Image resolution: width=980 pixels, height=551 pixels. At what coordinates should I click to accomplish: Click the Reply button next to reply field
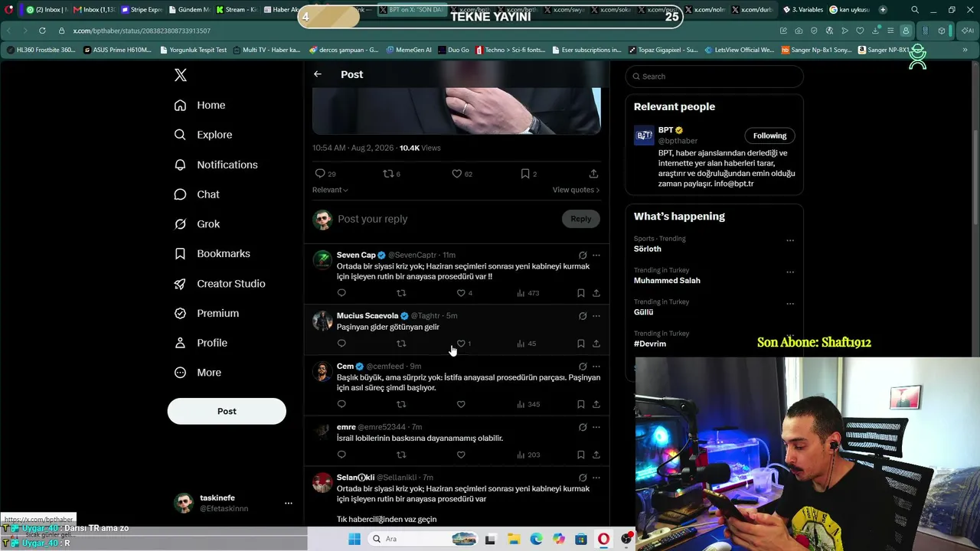pos(580,219)
